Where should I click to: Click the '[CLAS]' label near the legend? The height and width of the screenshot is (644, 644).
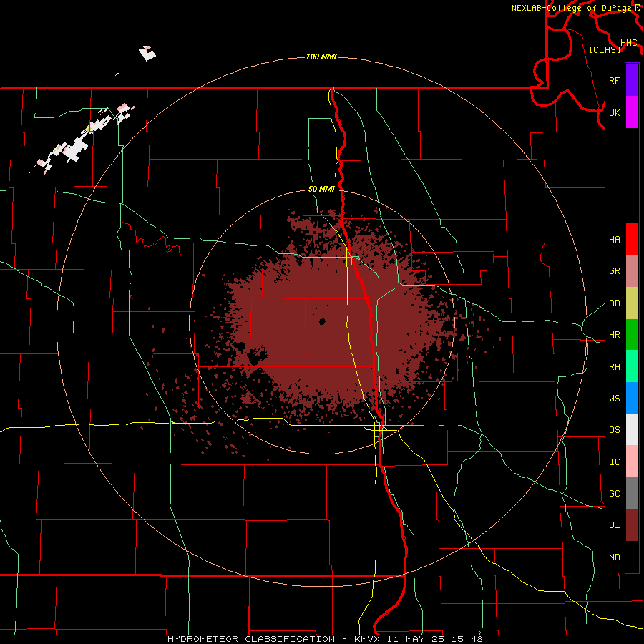tap(605, 49)
